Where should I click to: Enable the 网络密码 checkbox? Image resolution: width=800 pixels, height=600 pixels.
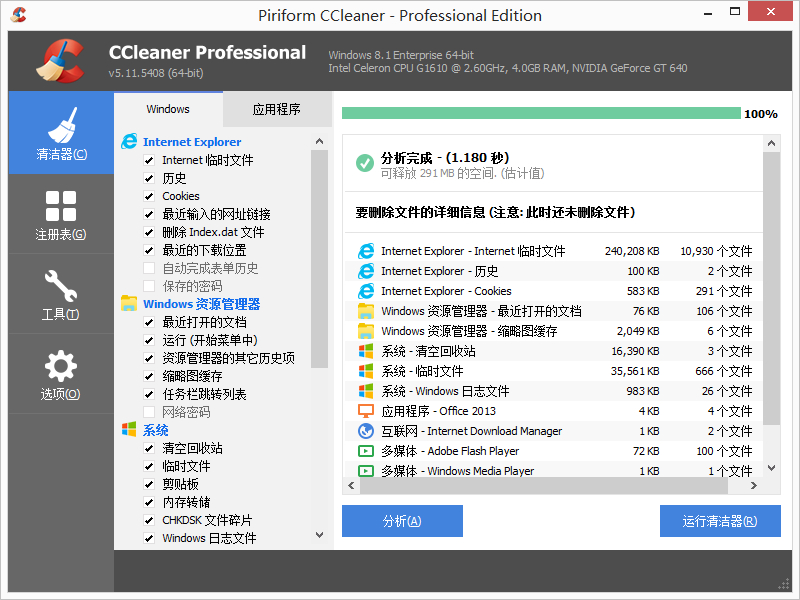149,412
